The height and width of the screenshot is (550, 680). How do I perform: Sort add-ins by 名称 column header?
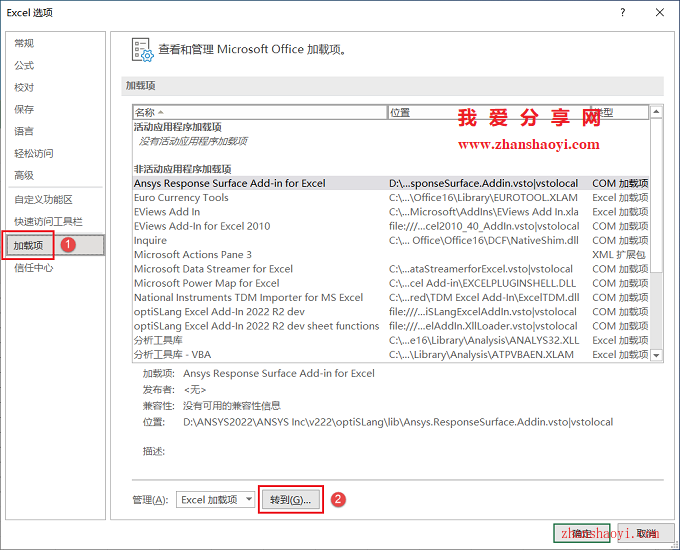259,112
